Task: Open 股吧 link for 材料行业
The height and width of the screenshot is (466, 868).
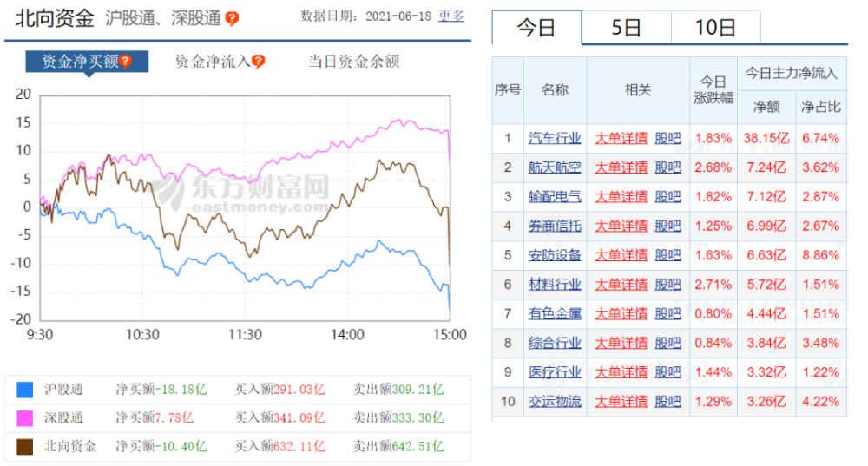Action: click(x=667, y=285)
